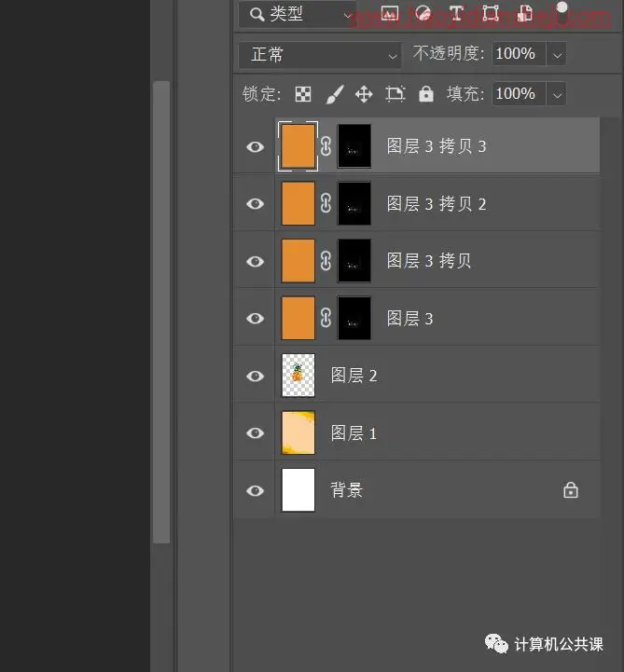Image resolution: width=624 pixels, height=672 pixels.
Task: Click the adjustment layer filter icon
Action: [x=423, y=14]
